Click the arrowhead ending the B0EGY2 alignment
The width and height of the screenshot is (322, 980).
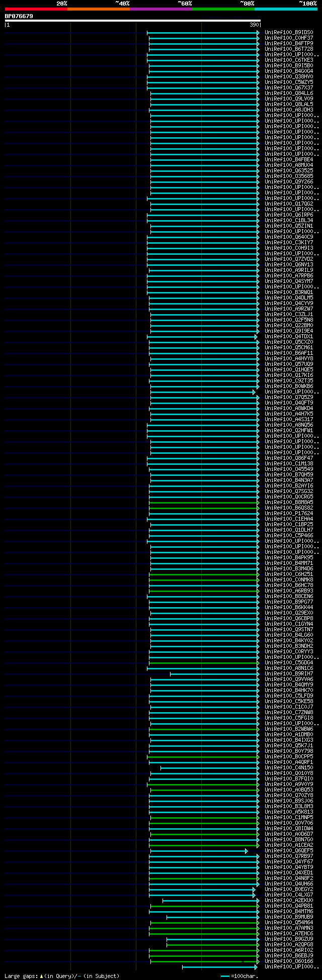[x=254, y=889]
